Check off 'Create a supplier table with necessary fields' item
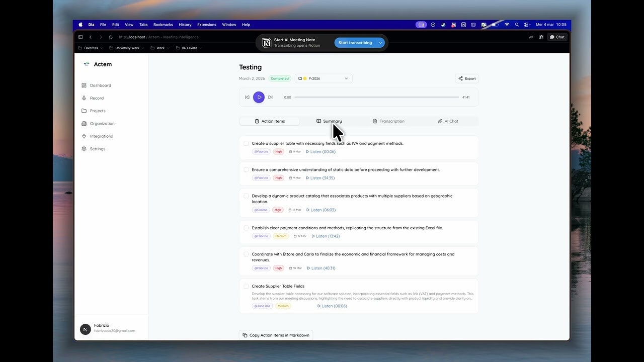644x362 pixels. click(246, 143)
